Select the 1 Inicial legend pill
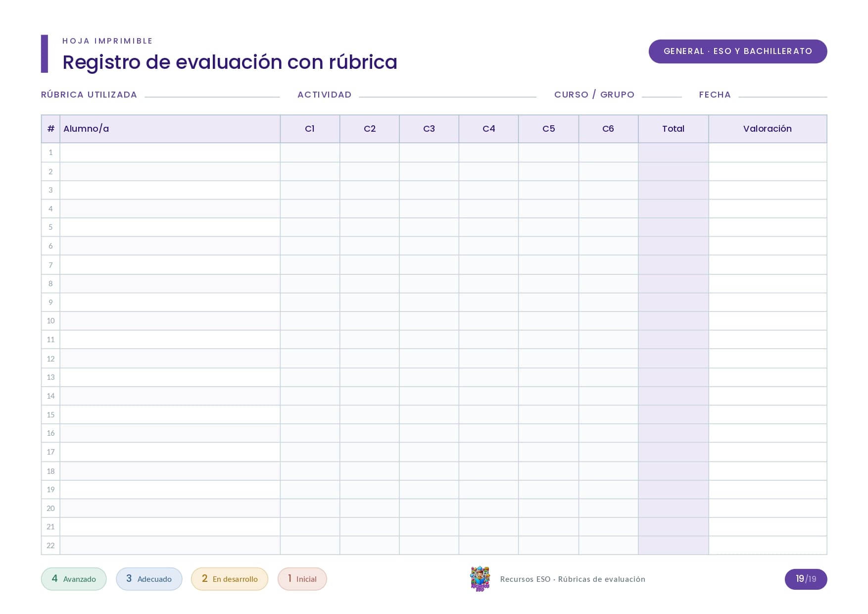Viewport: 868px width, 614px height. pyautogui.click(x=302, y=579)
